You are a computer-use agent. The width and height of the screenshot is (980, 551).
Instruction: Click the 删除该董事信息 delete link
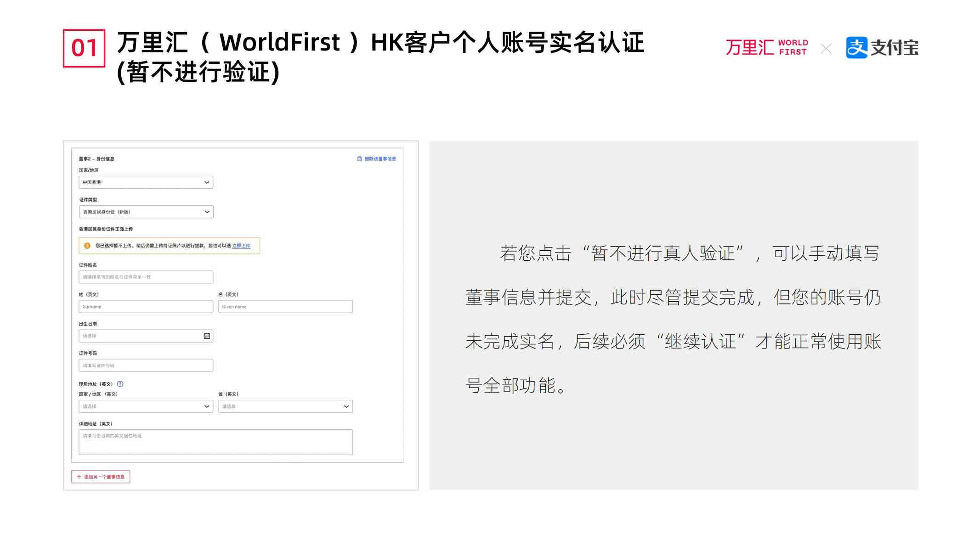click(x=377, y=159)
